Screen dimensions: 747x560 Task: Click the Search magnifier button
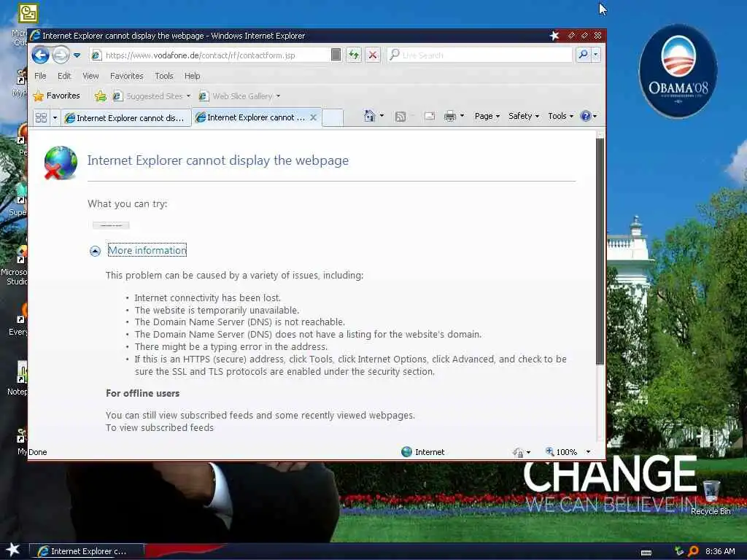point(583,55)
